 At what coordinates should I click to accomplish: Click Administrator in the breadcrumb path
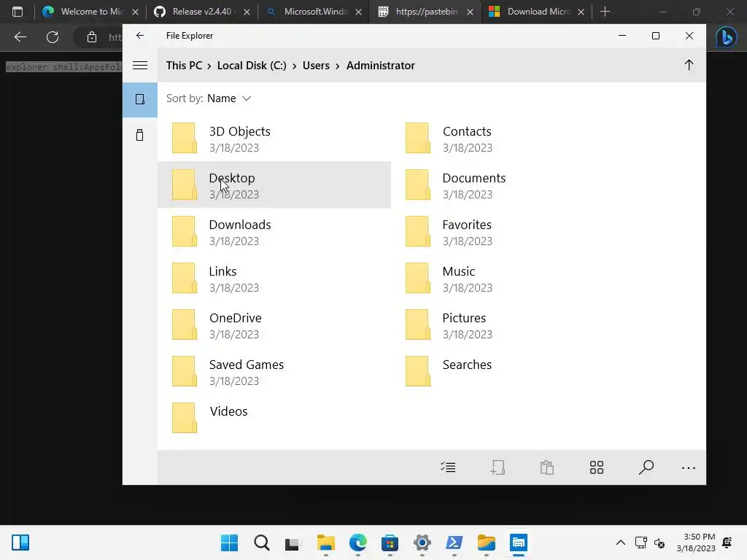click(380, 66)
